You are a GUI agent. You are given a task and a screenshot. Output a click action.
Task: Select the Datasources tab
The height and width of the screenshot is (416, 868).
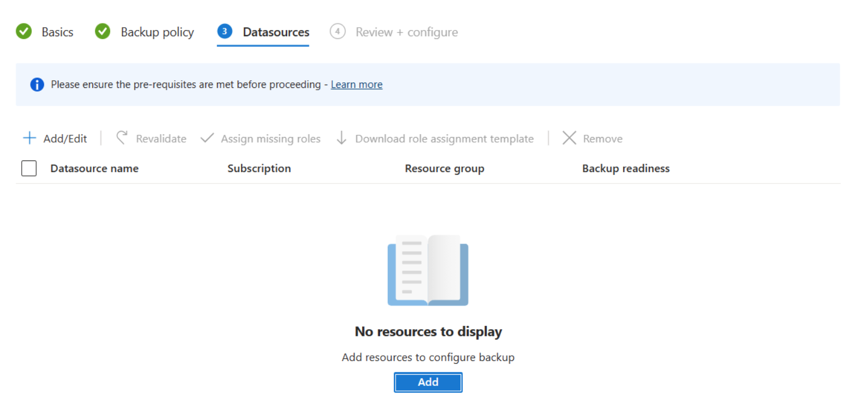(x=276, y=32)
